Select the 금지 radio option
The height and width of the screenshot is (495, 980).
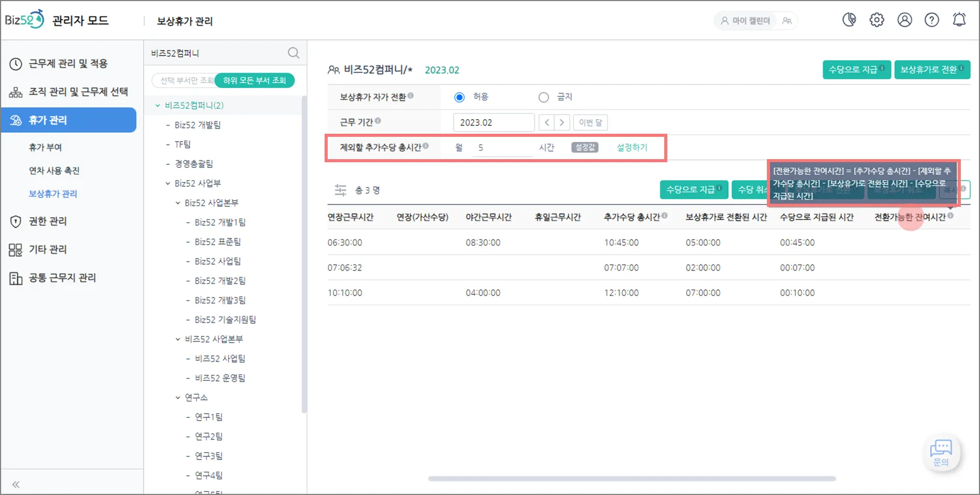[x=543, y=97]
